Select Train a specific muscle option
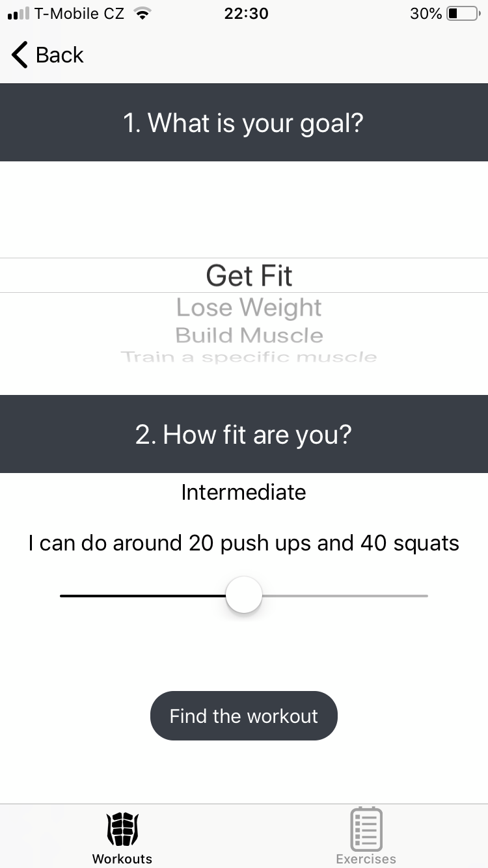The width and height of the screenshot is (488, 868). tap(249, 357)
